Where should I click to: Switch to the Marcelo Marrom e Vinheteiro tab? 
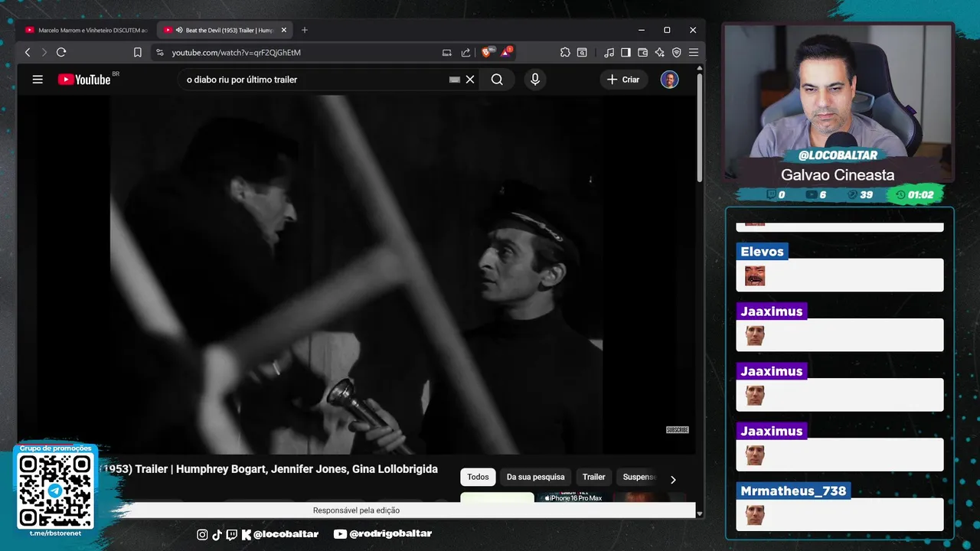pos(87,30)
